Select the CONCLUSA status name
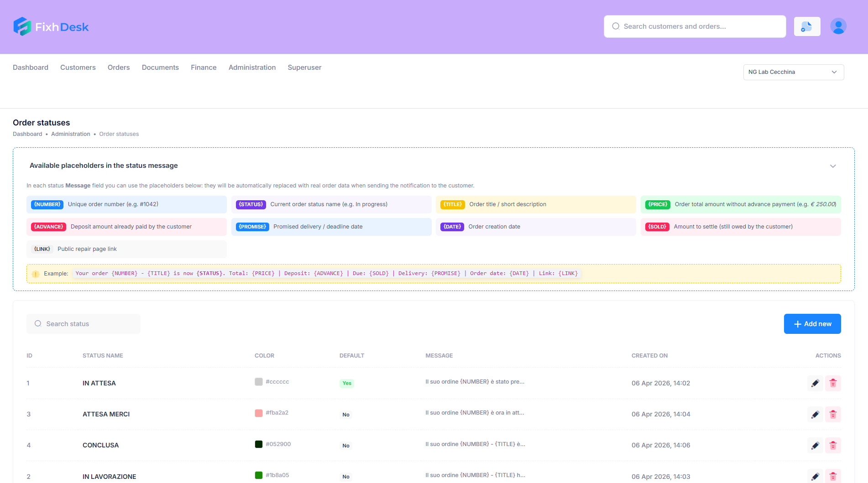The height and width of the screenshot is (483, 868). tap(100, 445)
